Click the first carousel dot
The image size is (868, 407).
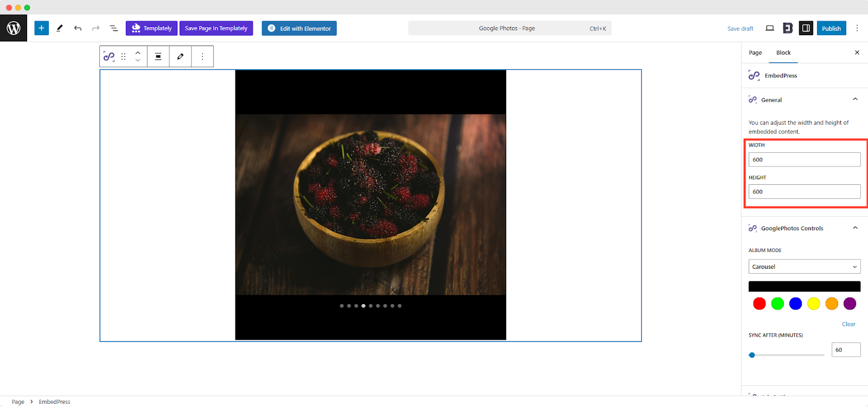pos(342,306)
